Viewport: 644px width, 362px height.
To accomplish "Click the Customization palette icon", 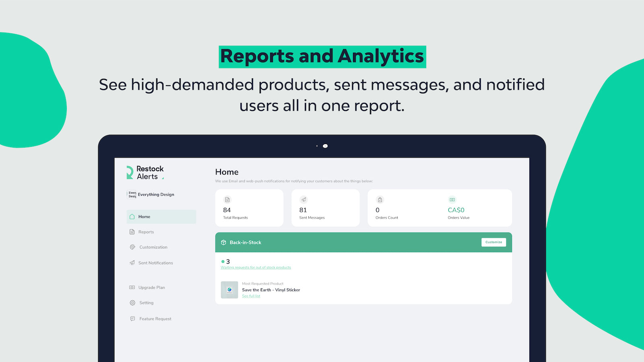I will 132,247.
